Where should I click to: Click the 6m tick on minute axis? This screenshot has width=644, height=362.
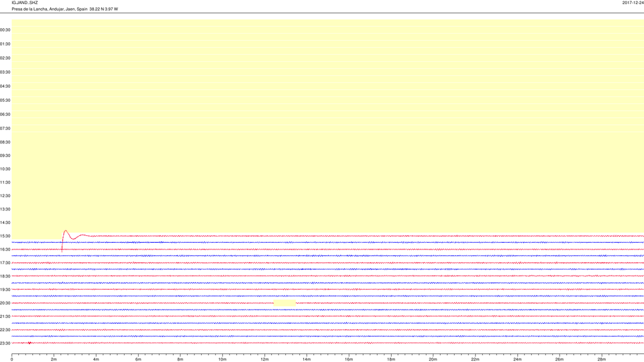[138, 359]
